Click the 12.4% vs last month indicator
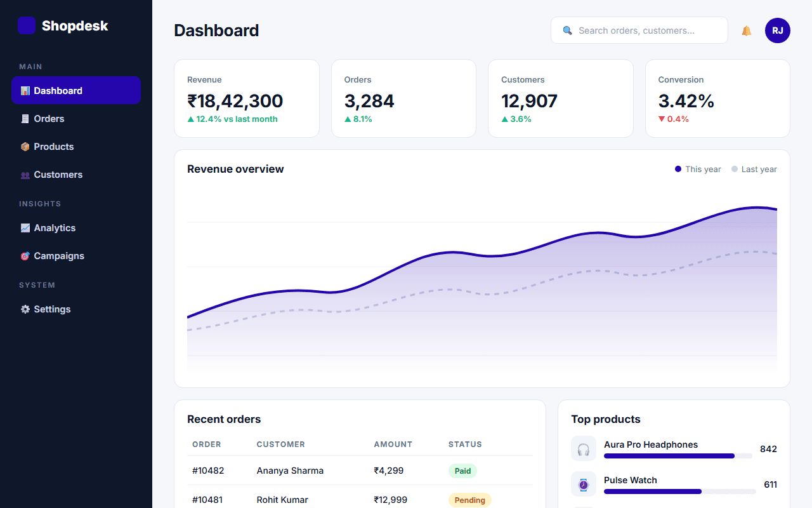This screenshot has width=812, height=508. click(x=232, y=119)
